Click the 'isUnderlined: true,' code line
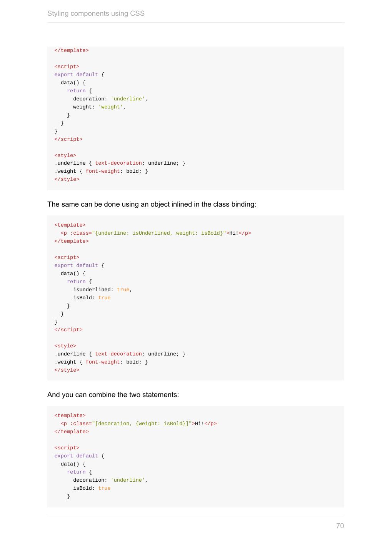Screen dimensions: 392x554 [x=102, y=290]
